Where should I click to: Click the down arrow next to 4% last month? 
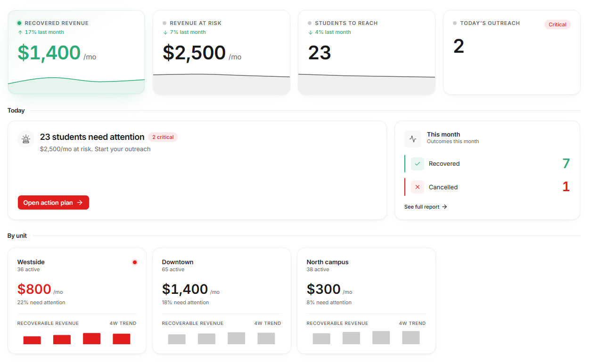pyautogui.click(x=311, y=32)
